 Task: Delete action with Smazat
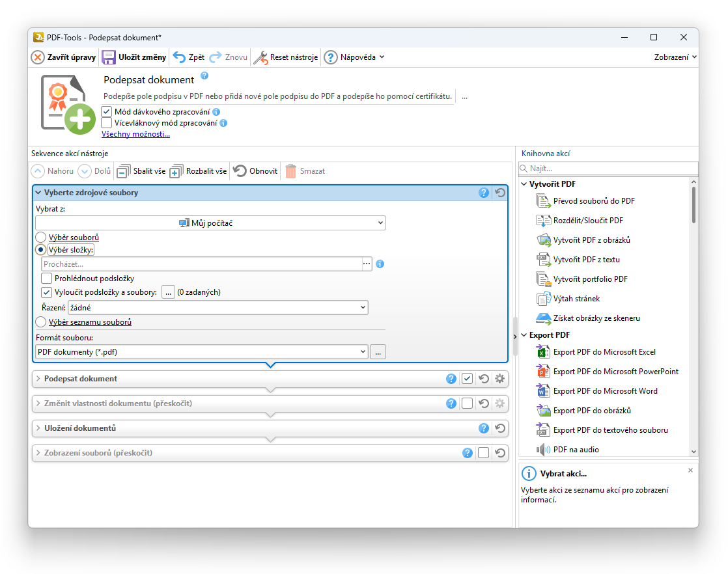click(305, 171)
